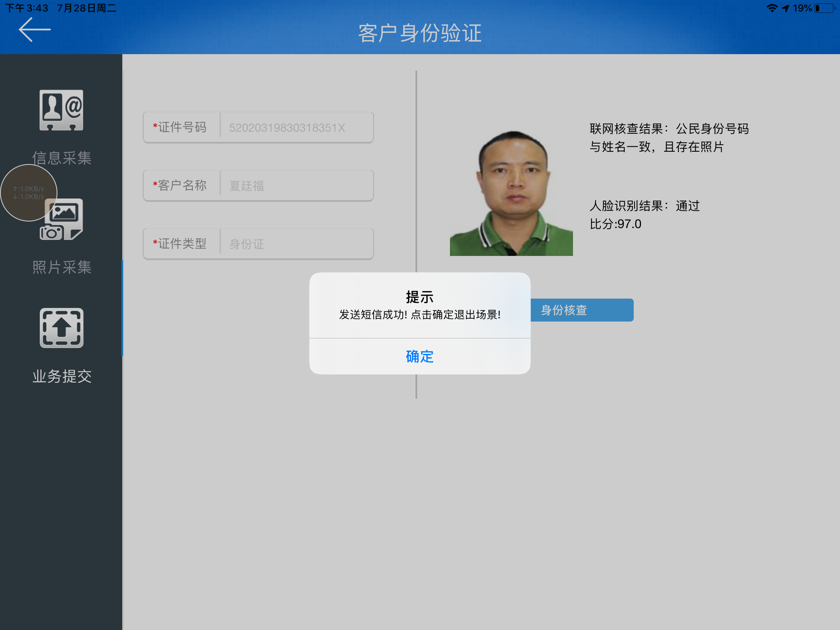Tap the back arrow icon
Image resolution: width=840 pixels, height=630 pixels.
(34, 30)
